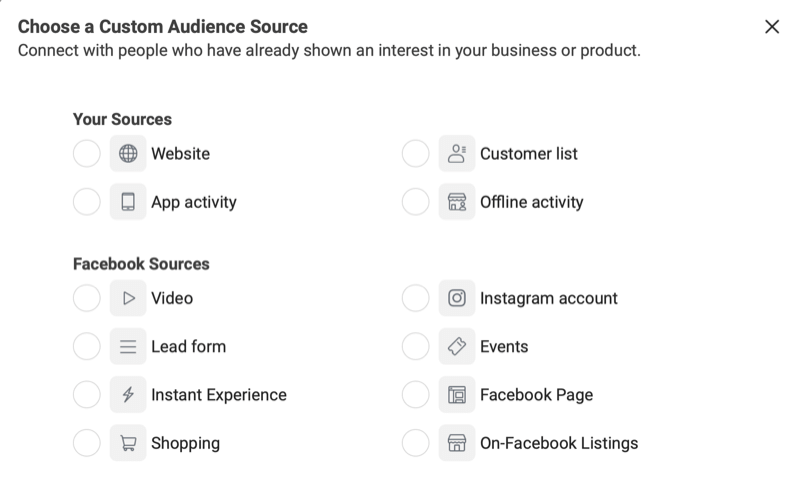This screenshot has width=800, height=496.
Task: Click the globe icon for Website
Action: pyautogui.click(x=128, y=154)
